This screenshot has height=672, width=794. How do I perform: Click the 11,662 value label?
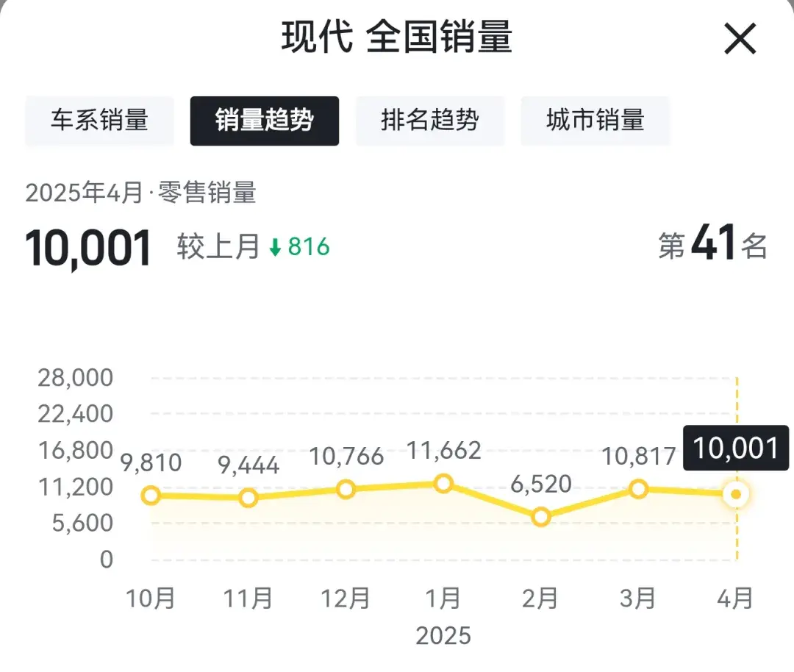(443, 451)
